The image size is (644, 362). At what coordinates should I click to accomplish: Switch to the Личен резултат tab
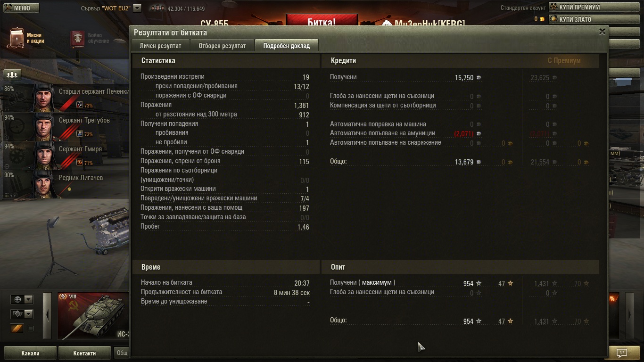click(160, 46)
